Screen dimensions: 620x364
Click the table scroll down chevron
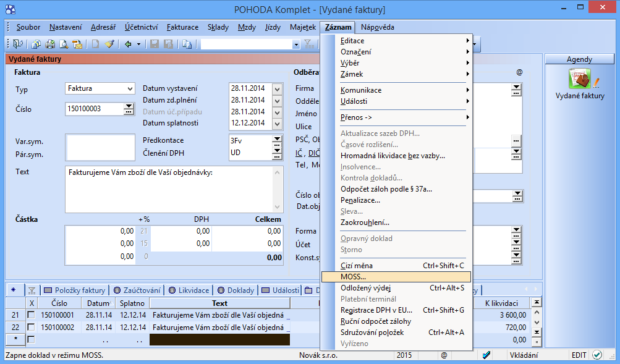[x=536, y=323]
